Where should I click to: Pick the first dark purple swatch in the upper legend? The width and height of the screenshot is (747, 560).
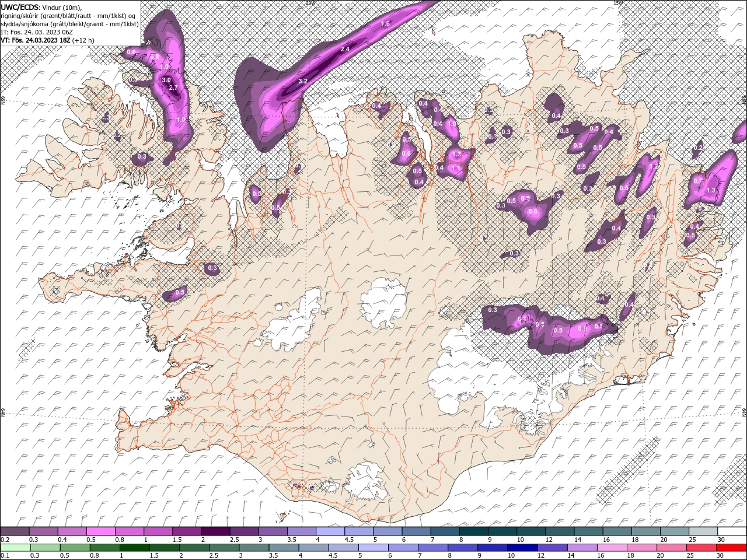pyautogui.click(x=15, y=531)
